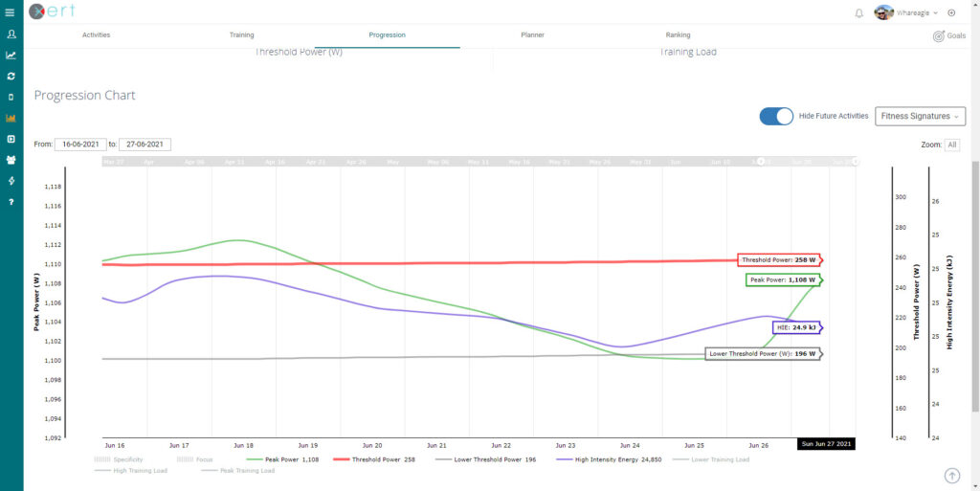Toggle Hide Future Activities switch
Screen dimensions: 980x491
tap(776, 116)
